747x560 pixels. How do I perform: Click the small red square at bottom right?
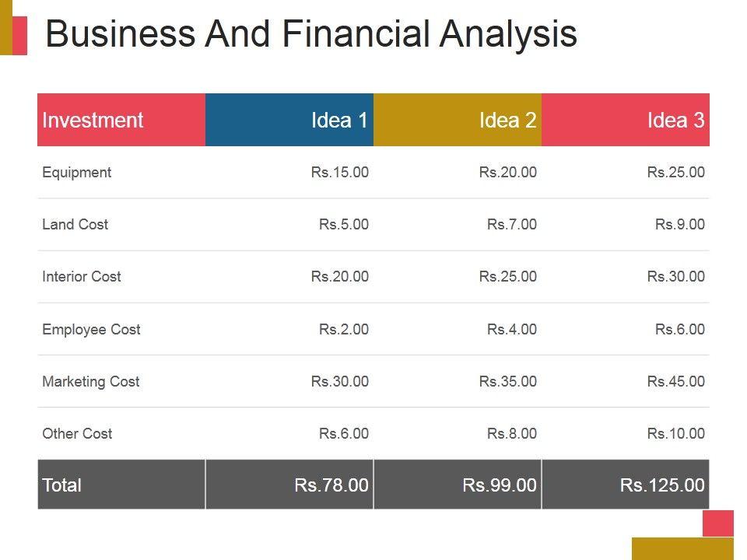[x=717, y=523]
